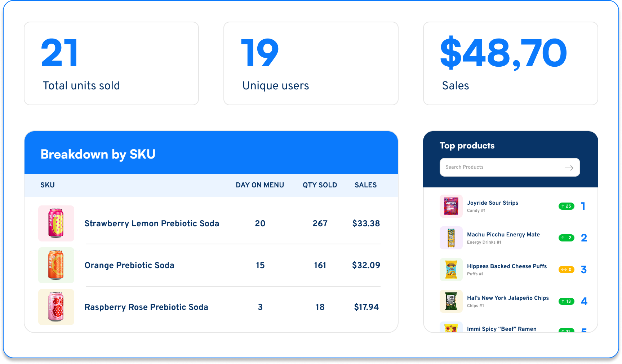Click rank number 2 beside Machu Picchu Energy Mate
622x364 pixels.
pos(584,238)
